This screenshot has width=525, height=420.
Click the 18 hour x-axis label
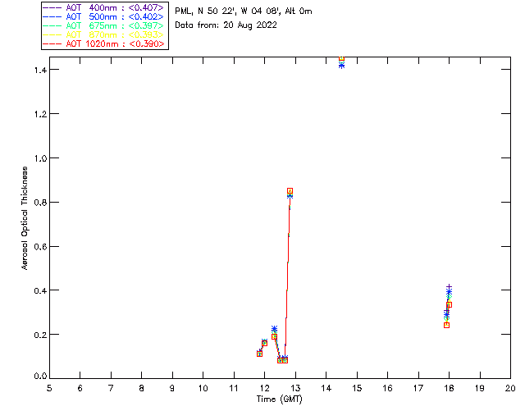pos(449,388)
